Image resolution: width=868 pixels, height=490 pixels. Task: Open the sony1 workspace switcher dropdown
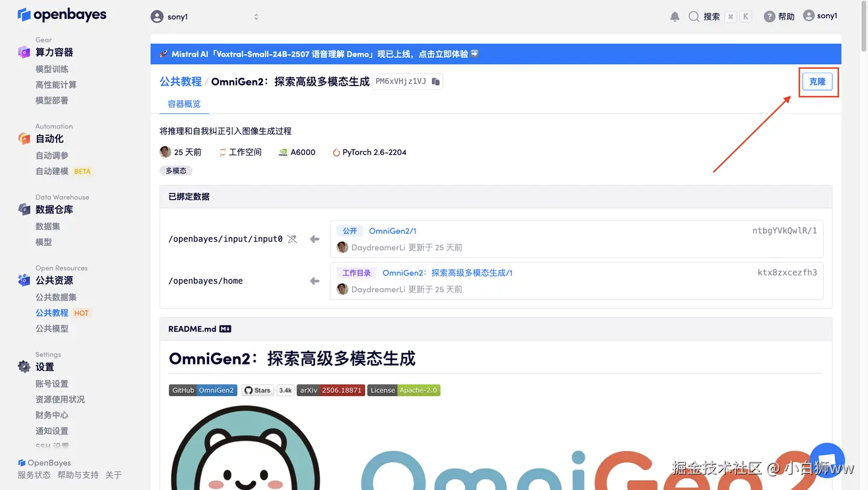click(205, 17)
